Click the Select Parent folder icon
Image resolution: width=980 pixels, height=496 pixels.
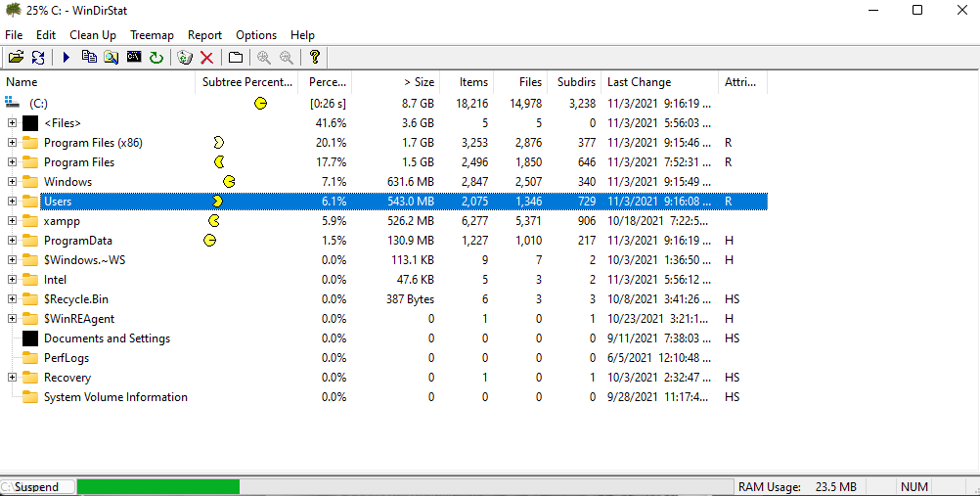[236, 58]
